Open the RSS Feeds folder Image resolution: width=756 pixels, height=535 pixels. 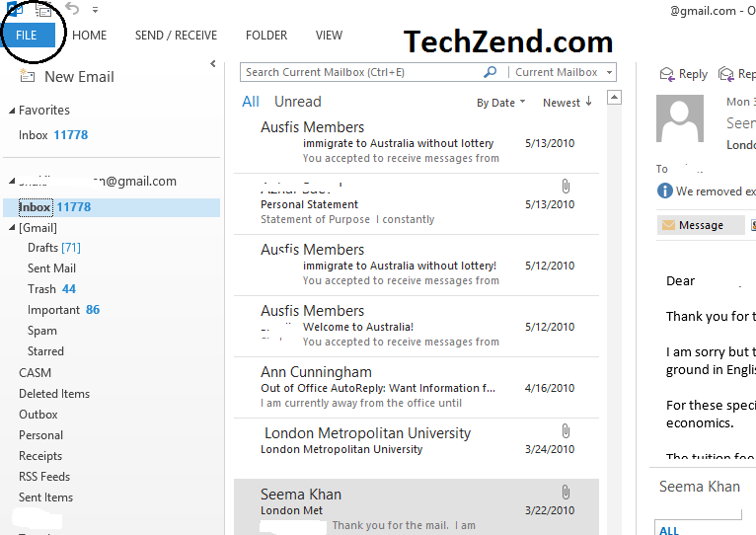44,477
